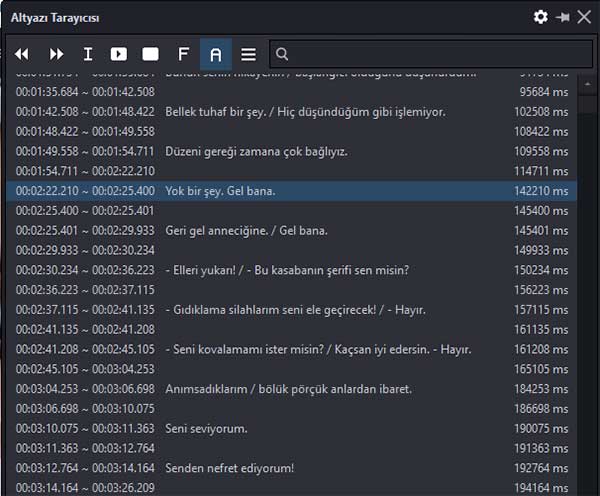Click the play-in-box toolbar icon
Viewport: 600px width, 496px height.
[119, 54]
